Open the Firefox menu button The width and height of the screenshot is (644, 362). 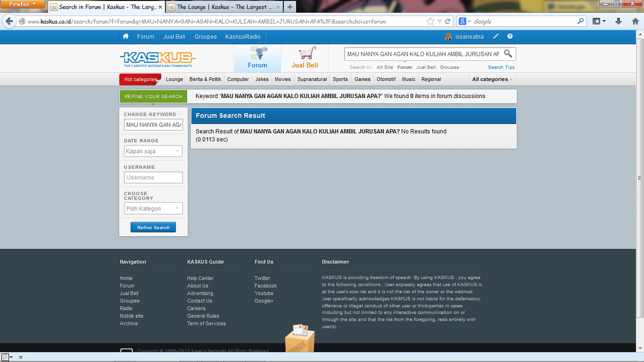[22, 4]
